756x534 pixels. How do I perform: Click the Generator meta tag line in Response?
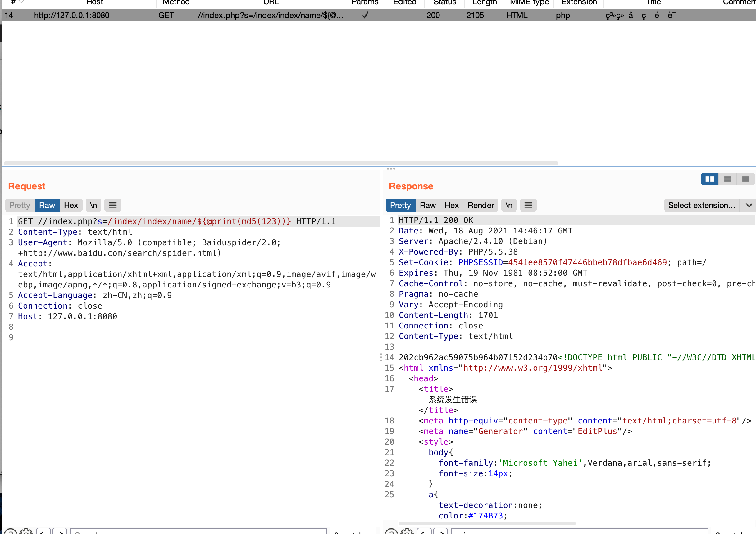pyautogui.click(x=525, y=431)
